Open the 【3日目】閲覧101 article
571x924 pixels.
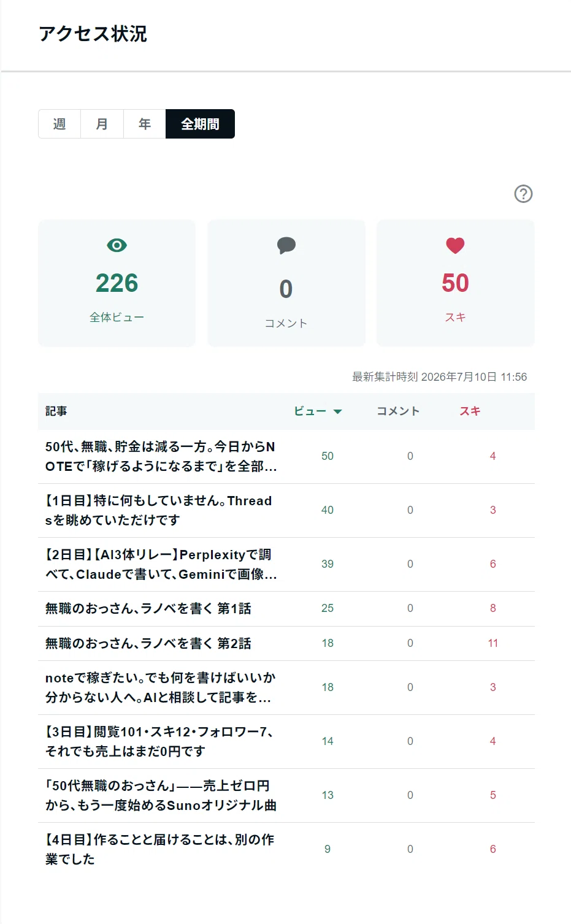pyautogui.click(x=159, y=741)
